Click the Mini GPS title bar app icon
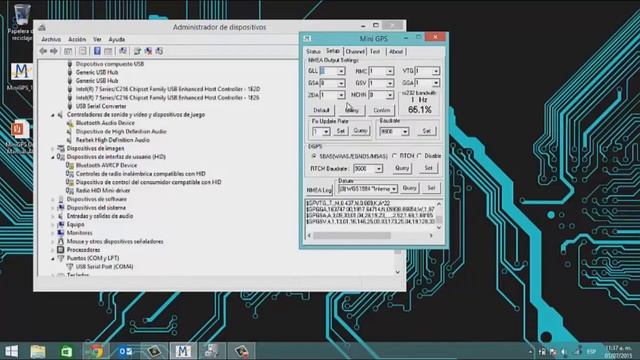 point(307,38)
